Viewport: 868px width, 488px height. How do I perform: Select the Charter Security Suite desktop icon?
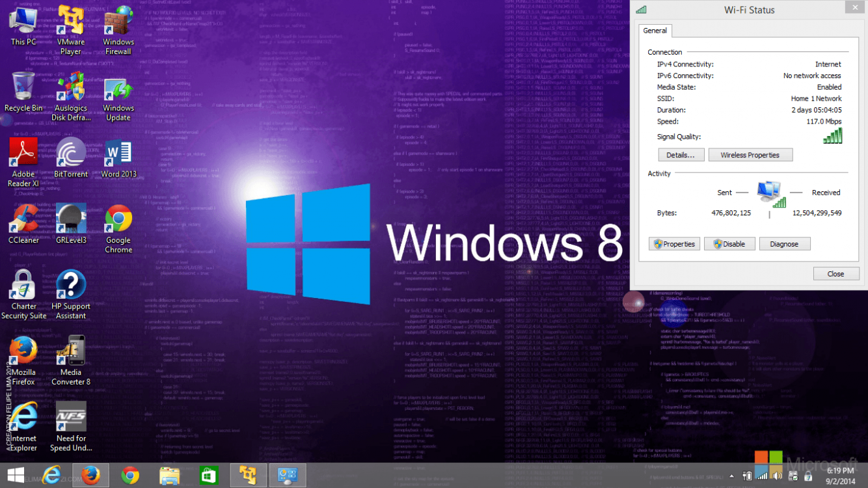(x=23, y=295)
